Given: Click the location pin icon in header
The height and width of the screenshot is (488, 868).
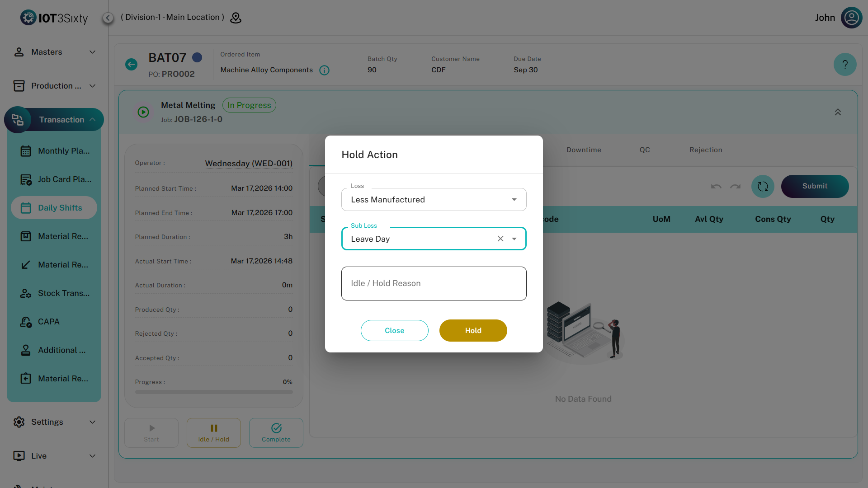Looking at the screenshot, I should (236, 18).
